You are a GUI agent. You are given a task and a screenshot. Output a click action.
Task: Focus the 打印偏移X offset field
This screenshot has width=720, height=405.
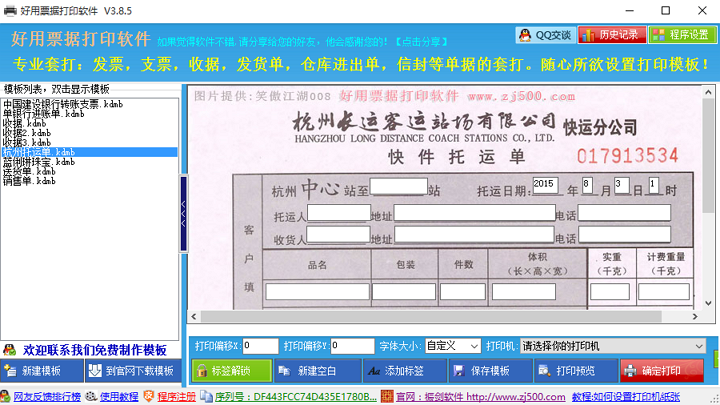click(260, 346)
